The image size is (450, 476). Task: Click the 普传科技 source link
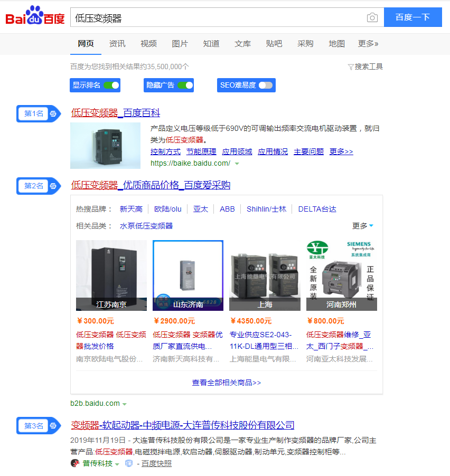pos(98,463)
